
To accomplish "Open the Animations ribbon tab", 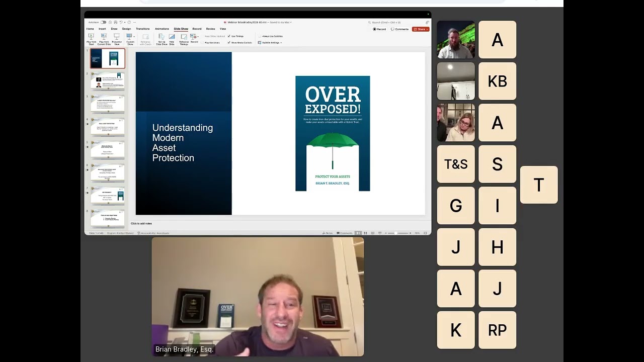I will pyautogui.click(x=162, y=29).
